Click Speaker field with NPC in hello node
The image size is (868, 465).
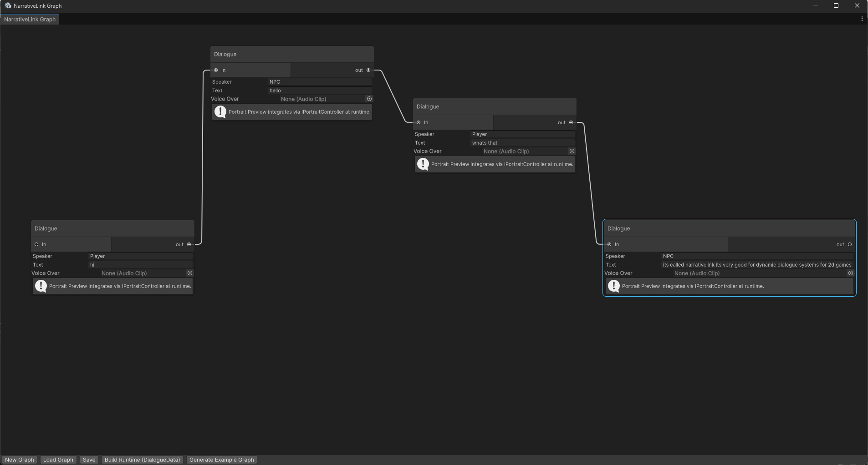(x=320, y=82)
